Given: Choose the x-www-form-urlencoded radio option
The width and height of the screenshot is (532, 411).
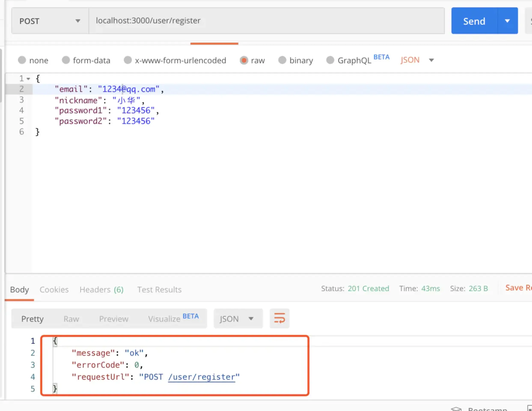Looking at the screenshot, I should point(128,60).
